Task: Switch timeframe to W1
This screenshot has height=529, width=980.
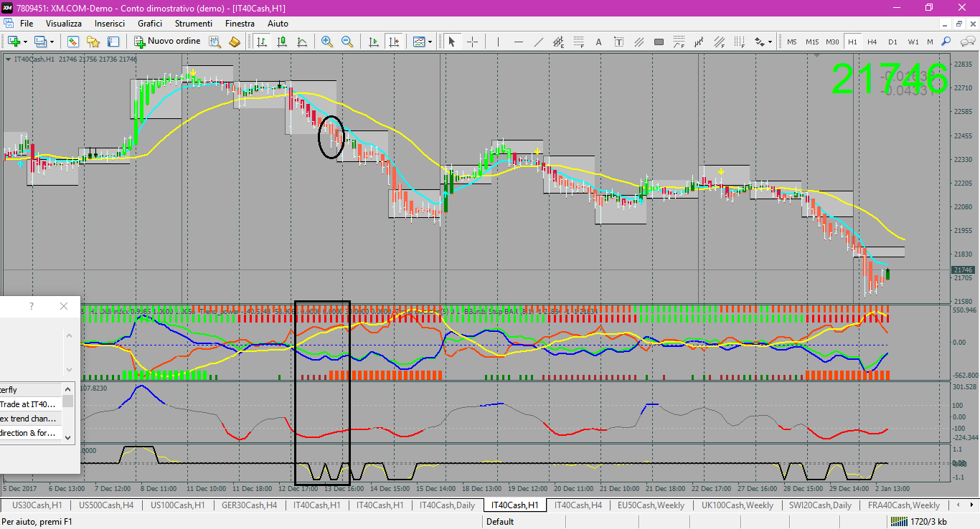Action: [x=913, y=42]
